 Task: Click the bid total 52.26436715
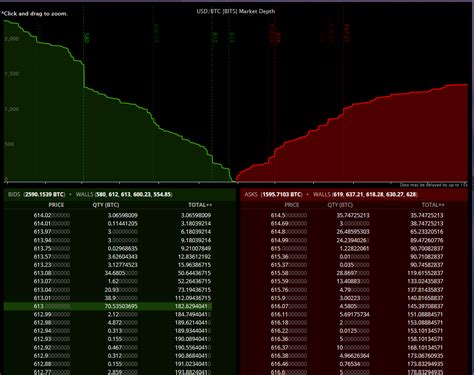coord(194,281)
